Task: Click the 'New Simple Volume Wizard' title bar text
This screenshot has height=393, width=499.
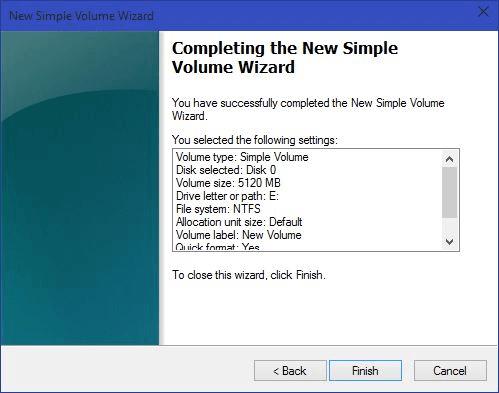Action: 81,16
